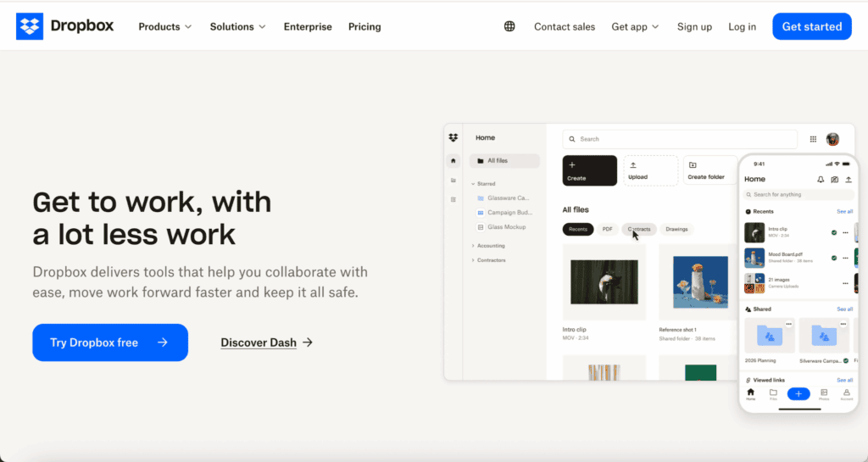The width and height of the screenshot is (868, 462).
Task: Select All files in the mockup sidebar
Action: [504, 161]
